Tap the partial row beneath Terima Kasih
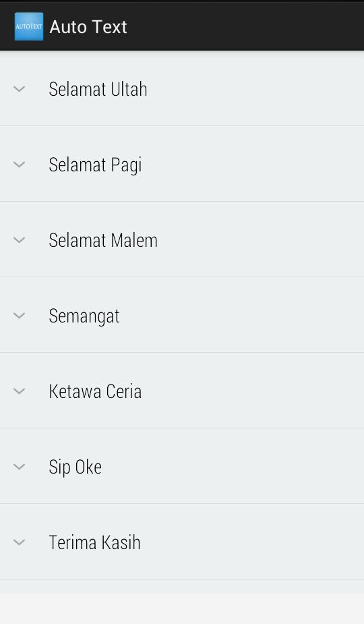The width and height of the screenshot is (364, 624). pos(182,587)
